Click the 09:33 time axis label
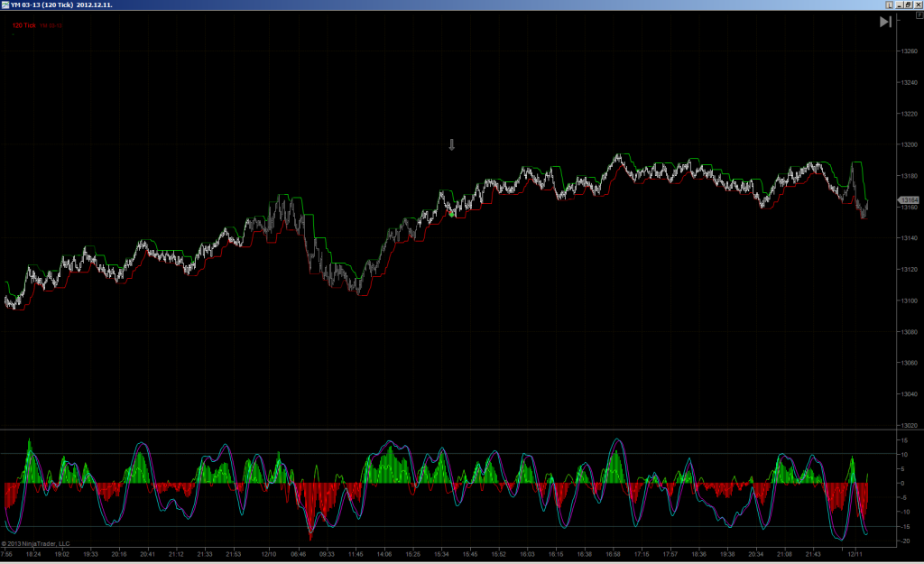The image size is (924, 564). click(x=327, y=554)
